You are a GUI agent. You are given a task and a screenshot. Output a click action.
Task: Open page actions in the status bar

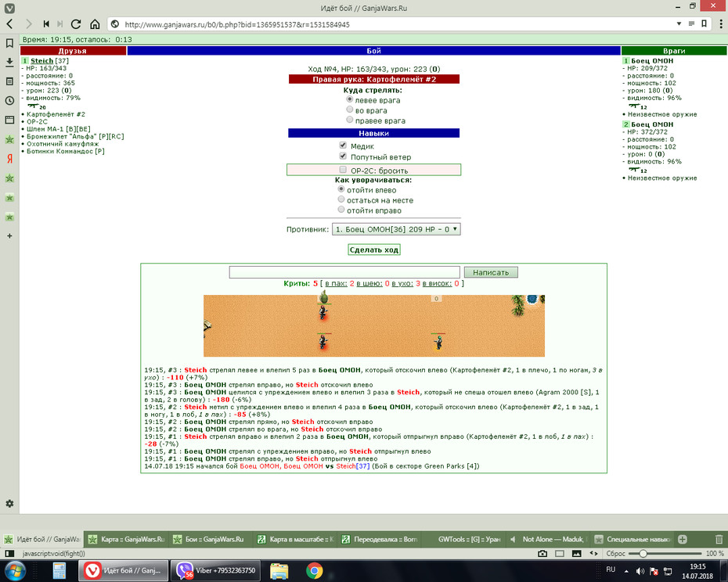click(x=594, y=553)
